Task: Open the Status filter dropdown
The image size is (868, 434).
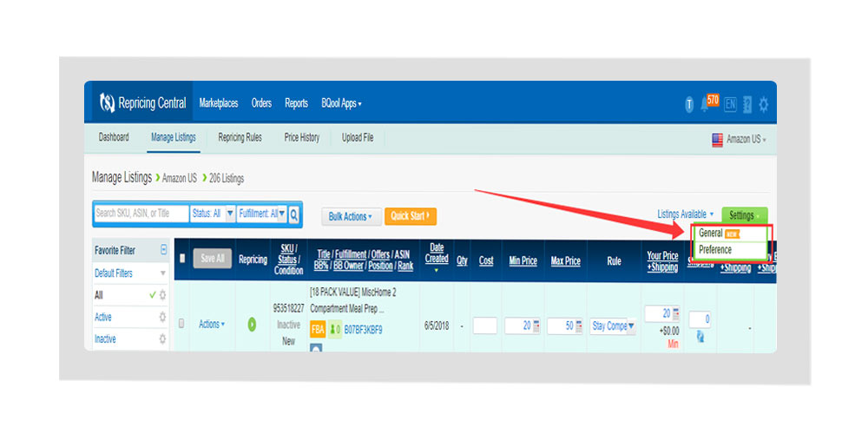Action: pyautogui.click(x=213, y=214)
